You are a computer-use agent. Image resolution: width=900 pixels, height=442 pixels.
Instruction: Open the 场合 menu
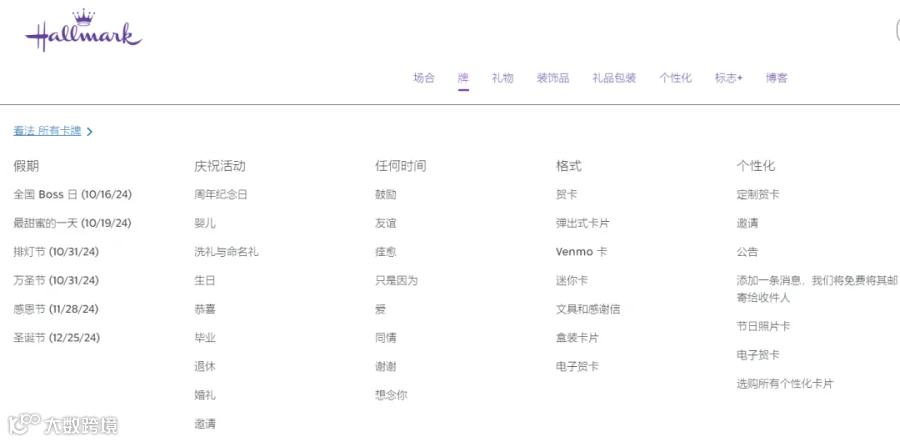424,78
